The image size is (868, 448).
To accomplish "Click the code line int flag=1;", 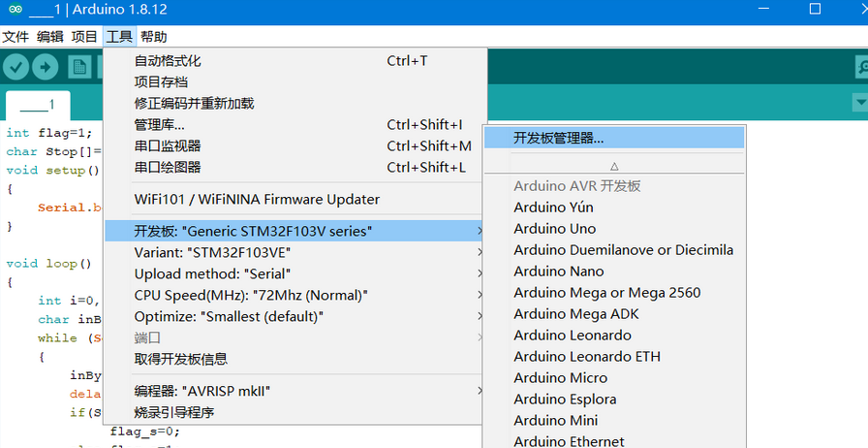I will click(x=49, y=133).
